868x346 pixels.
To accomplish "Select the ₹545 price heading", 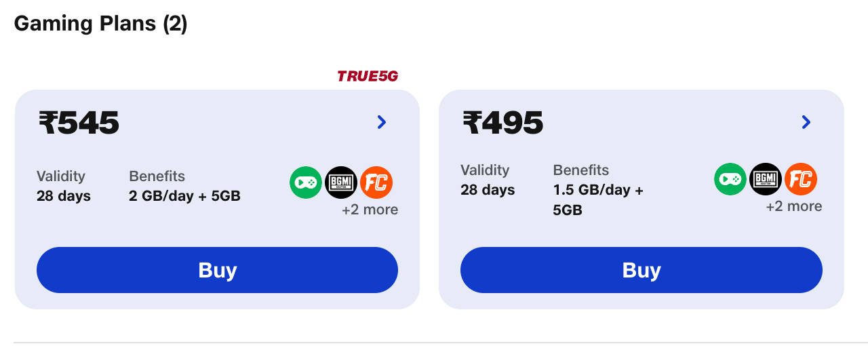I will coord(79,123).
